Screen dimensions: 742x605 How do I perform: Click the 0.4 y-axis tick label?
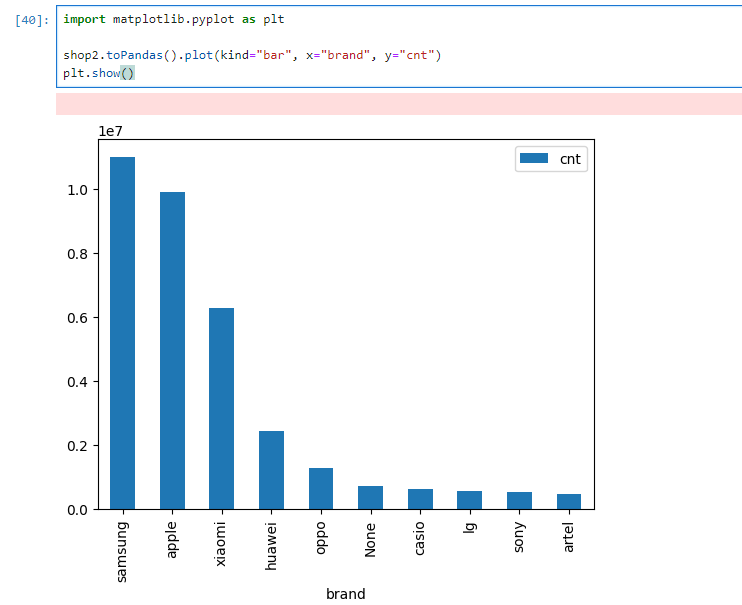78,382
